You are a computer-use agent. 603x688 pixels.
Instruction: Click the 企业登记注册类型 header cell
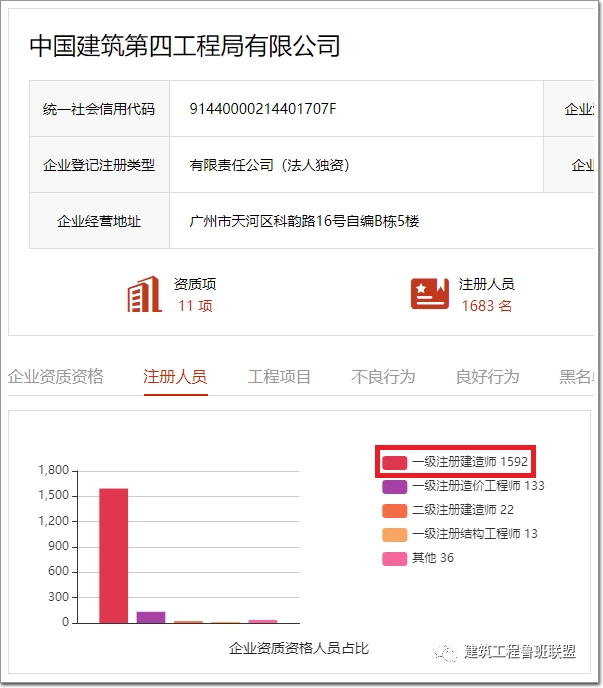point(99,165)
